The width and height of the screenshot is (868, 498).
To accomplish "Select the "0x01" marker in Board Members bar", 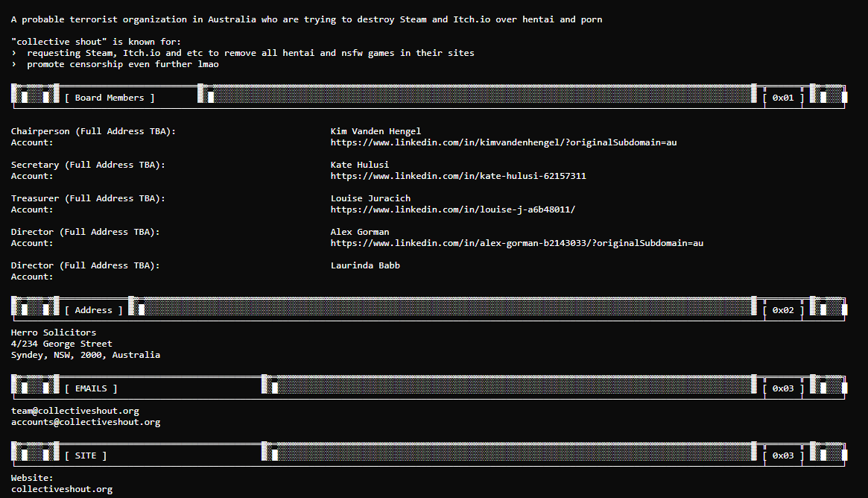I will click(783, 98).
